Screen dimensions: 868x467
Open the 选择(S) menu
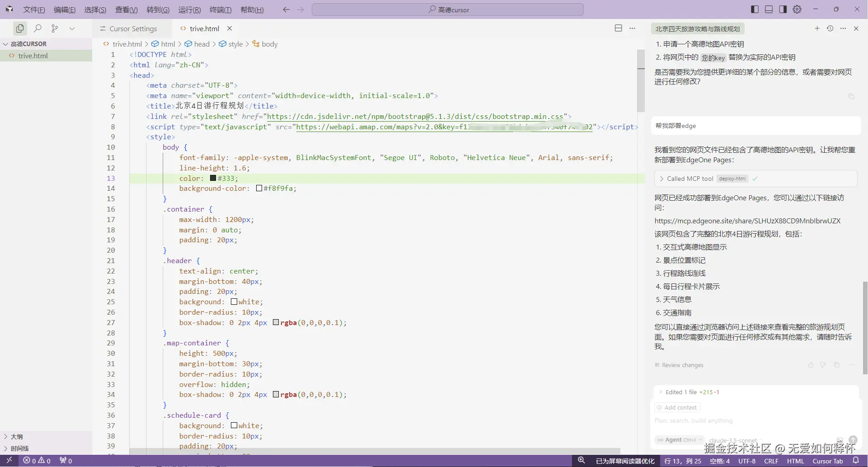(x=95, y=9)
